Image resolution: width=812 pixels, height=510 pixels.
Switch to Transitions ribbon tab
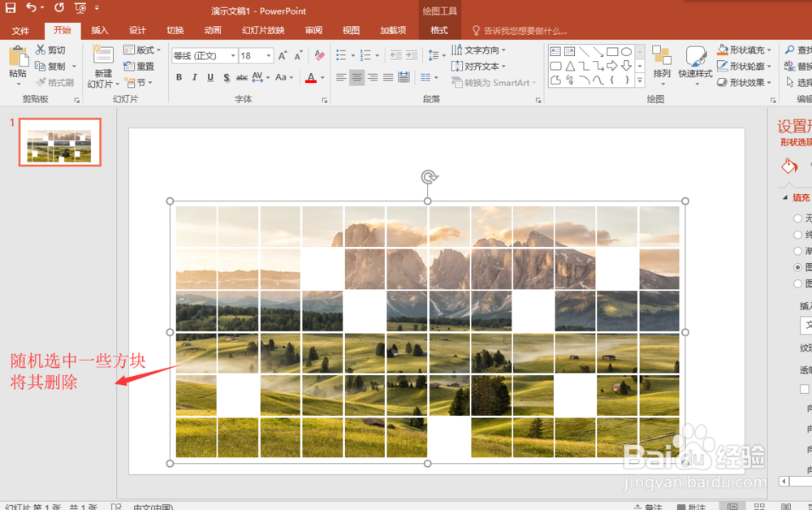(x=175, y=31)
